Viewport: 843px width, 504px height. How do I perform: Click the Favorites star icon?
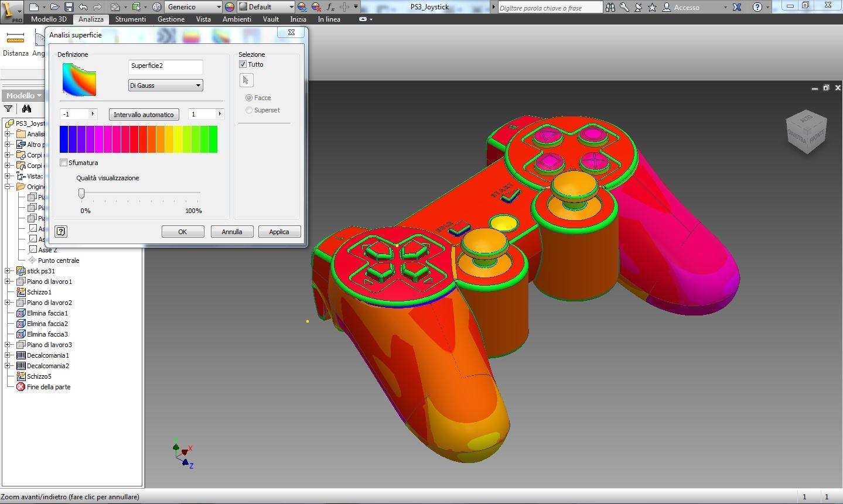coord(652,7)
